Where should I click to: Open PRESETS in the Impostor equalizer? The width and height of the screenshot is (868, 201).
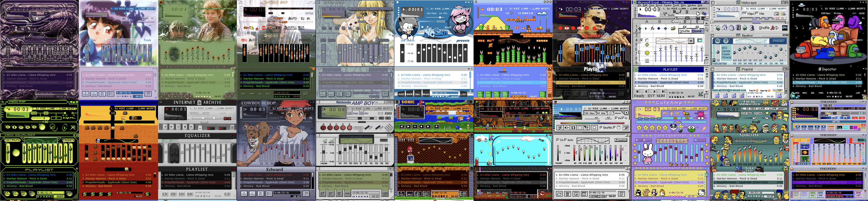(858, 40)
